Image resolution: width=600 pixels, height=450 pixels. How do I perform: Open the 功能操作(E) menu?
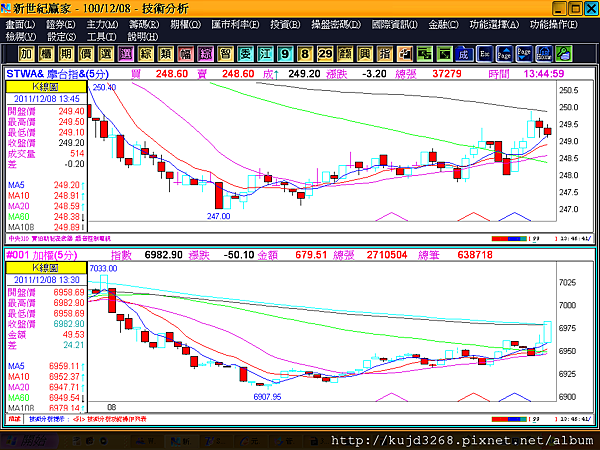[x=554, y=24]
